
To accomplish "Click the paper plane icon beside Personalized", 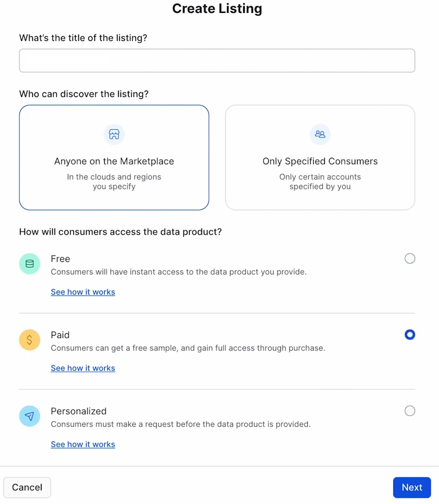I will coord(29,416).
